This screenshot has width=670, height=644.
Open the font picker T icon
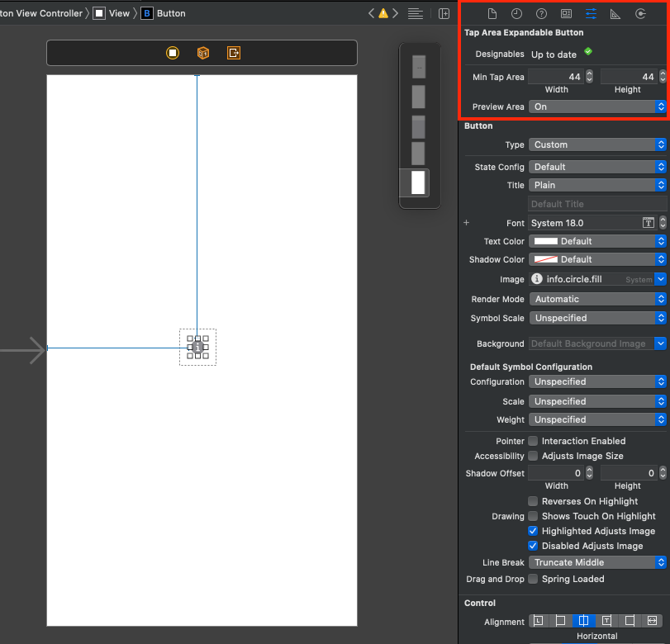click(649, 222)
